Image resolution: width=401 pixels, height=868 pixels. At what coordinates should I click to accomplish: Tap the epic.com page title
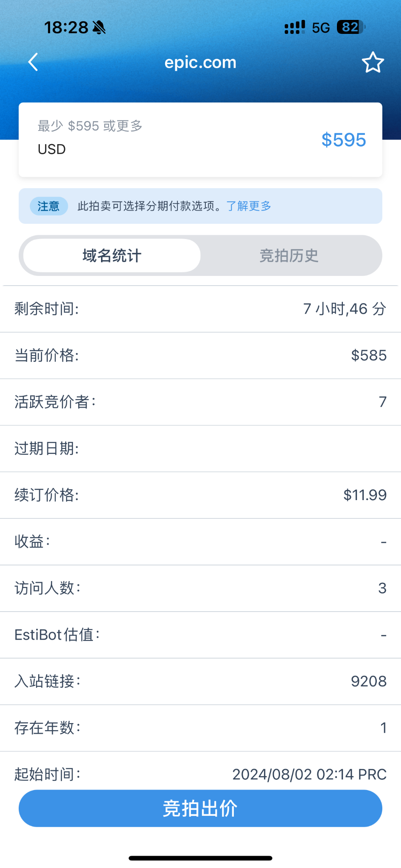coord(200,63)
